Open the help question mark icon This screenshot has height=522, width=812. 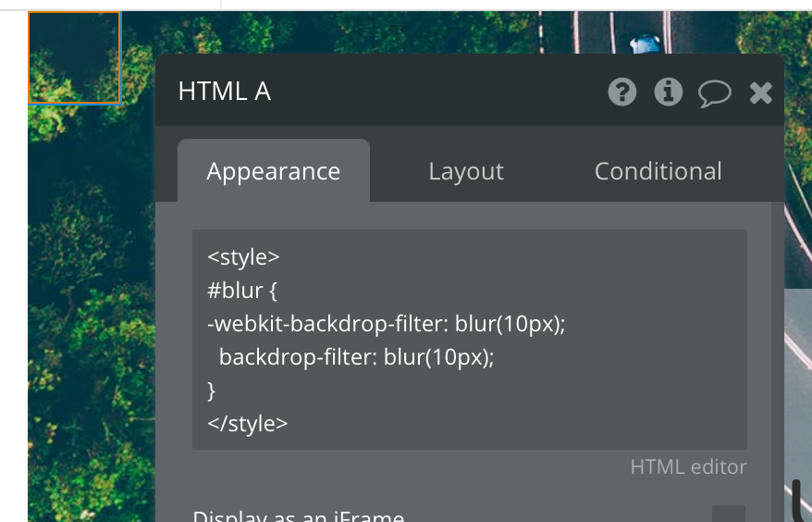[621, 93]
